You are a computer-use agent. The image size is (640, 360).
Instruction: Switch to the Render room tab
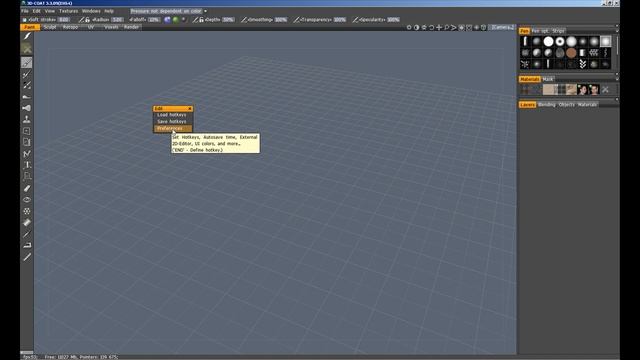point(131,27)
